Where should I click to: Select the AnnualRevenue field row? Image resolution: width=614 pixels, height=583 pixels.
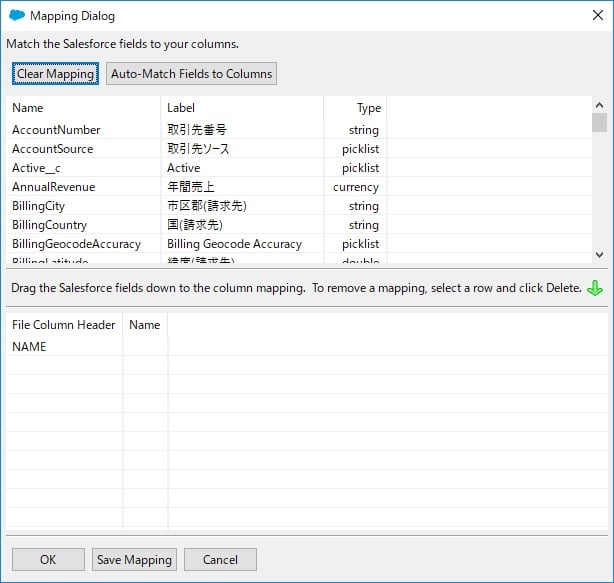pos(53,187)
